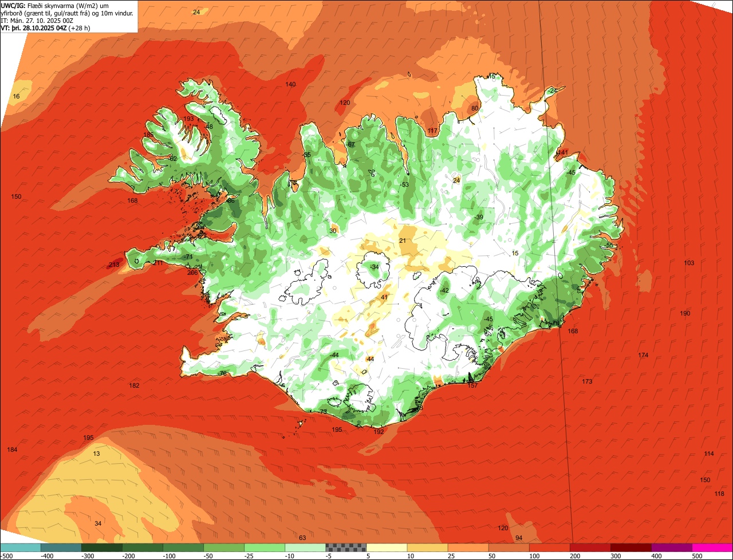Click the legend tick label -500

[7, 555]
